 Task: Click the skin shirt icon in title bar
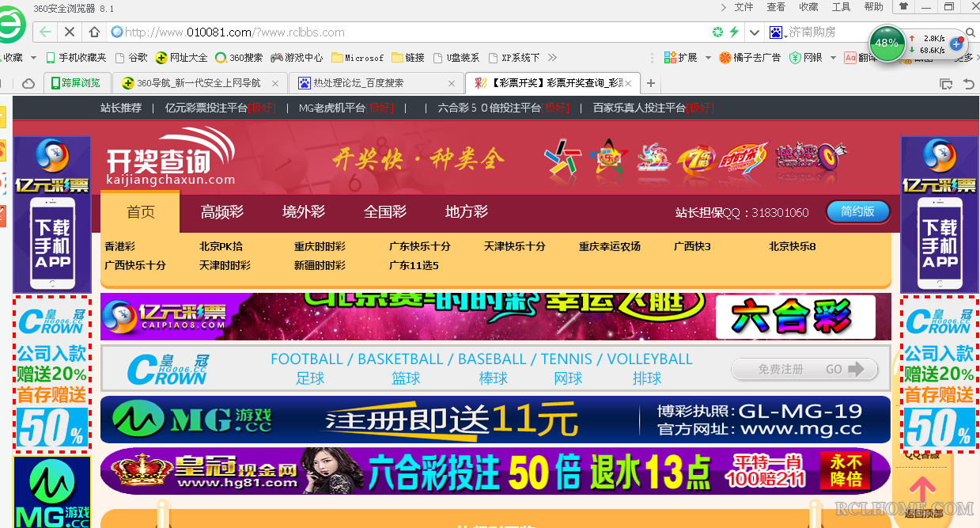point(903,6)
